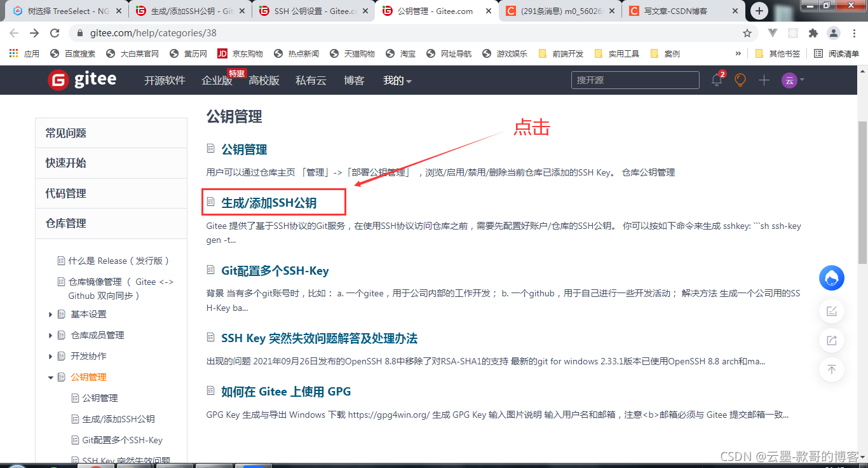This screenshot has width=868, height=468.
Task: Open a new browser tab
Action: pyautogui.click(x=759, y=11)
